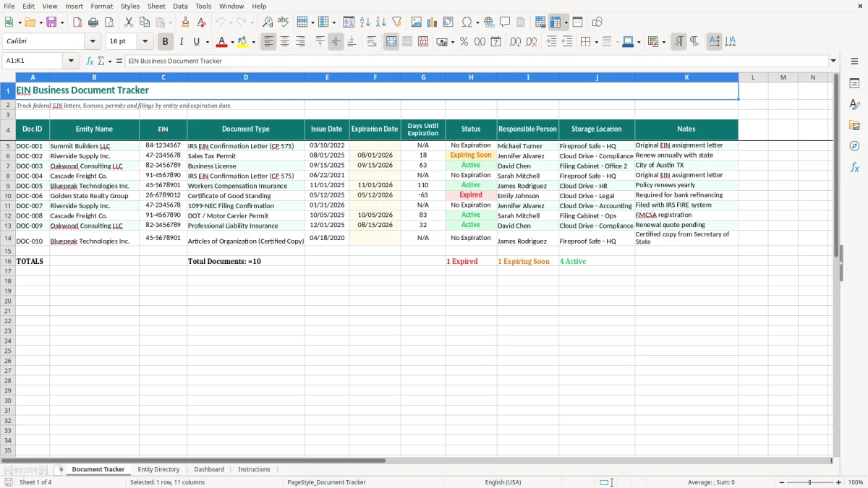Open Find & Replace tool
Image resolution: width=868 pixels, height=488 pixels.
[268, 22]
